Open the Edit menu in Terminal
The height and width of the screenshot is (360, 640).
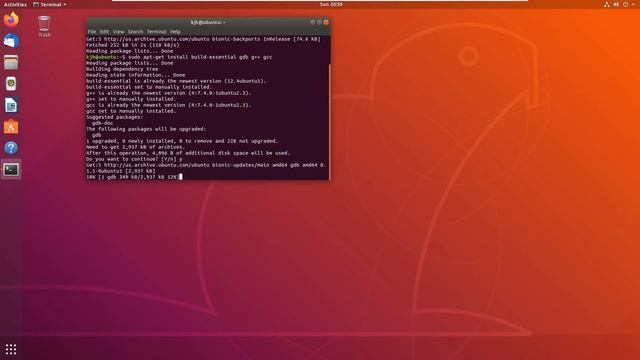(104, 31)
